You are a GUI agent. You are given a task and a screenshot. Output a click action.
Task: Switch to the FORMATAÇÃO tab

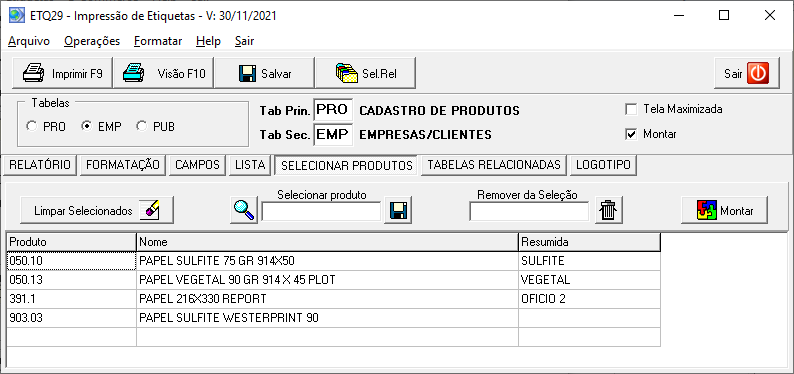(123, 165)
